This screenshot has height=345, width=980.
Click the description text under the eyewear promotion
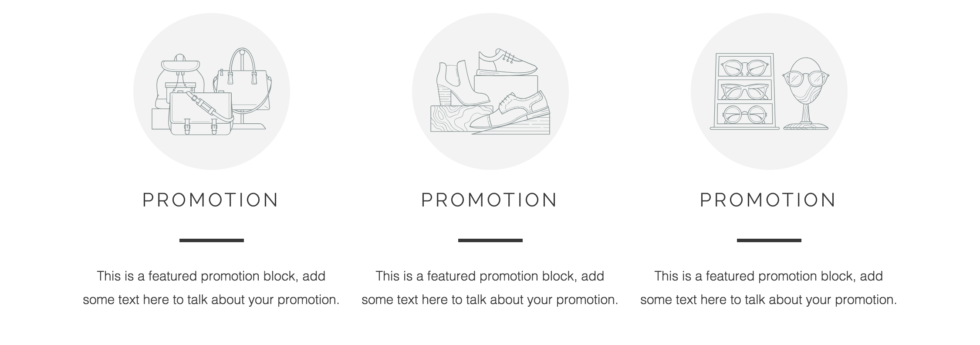(x=769, y=288)
